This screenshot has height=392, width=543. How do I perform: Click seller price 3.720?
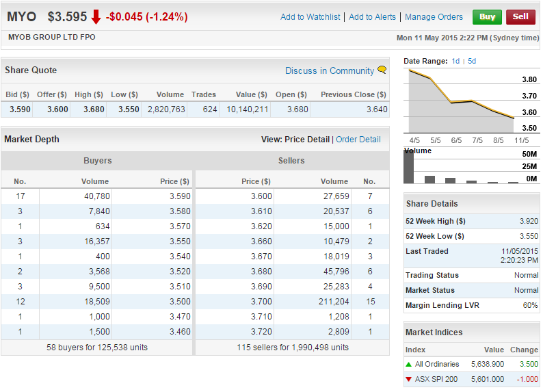tap(261, 332)
